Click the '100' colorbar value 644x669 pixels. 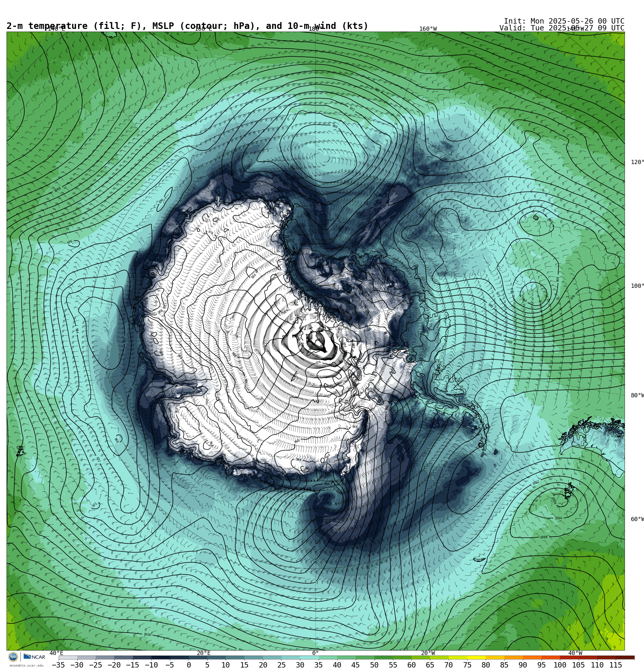pyautogui.click(x=560, y=665)
